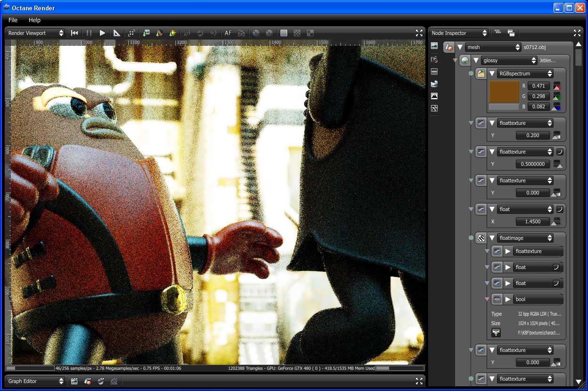Open the Node Inspector panel type dropdown
This screenshot has height=391, width=588.
tap(459, 33)
